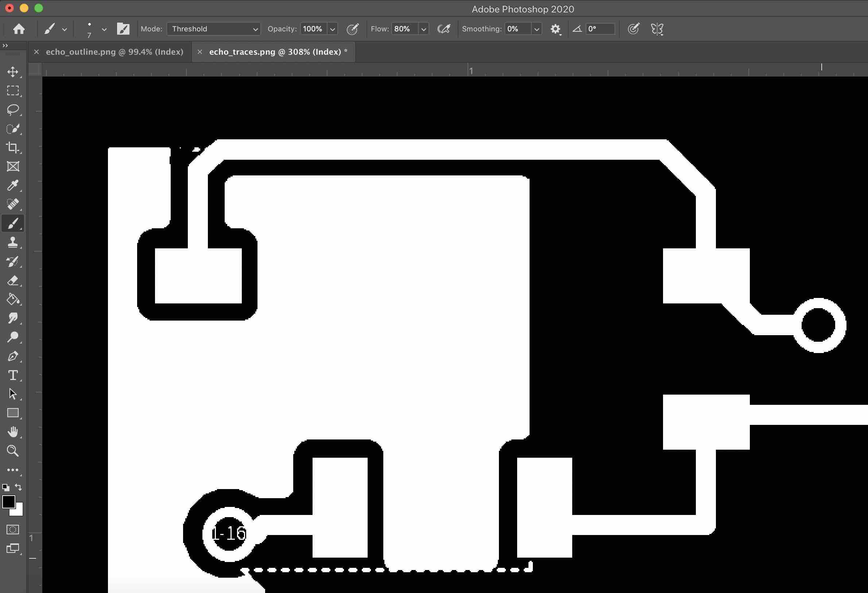
Task: Open the Mode dropdown showing Threshold
Action: 214,29
